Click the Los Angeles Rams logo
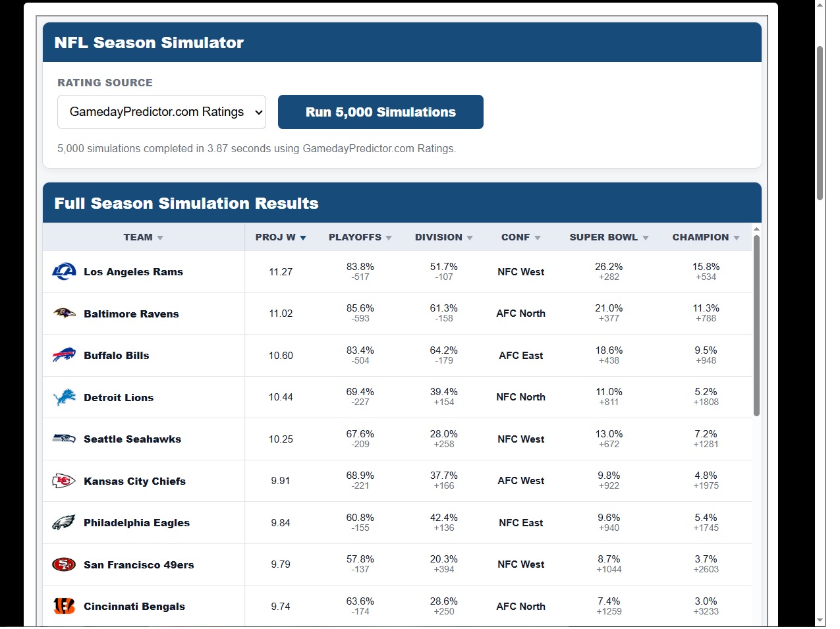The width and height of the screenshot is (840, 629). click(64, 271)
